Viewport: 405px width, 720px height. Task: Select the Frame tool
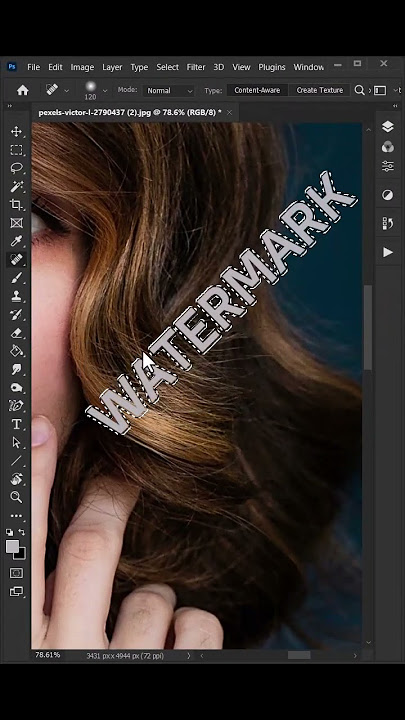pos(17,223)
